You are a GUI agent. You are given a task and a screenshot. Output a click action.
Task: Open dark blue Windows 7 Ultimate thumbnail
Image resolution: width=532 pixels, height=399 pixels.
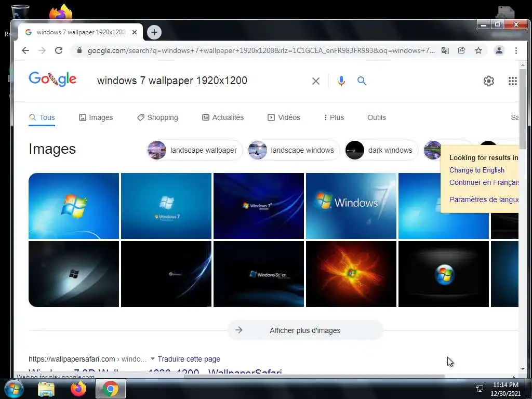coord(259,206)
